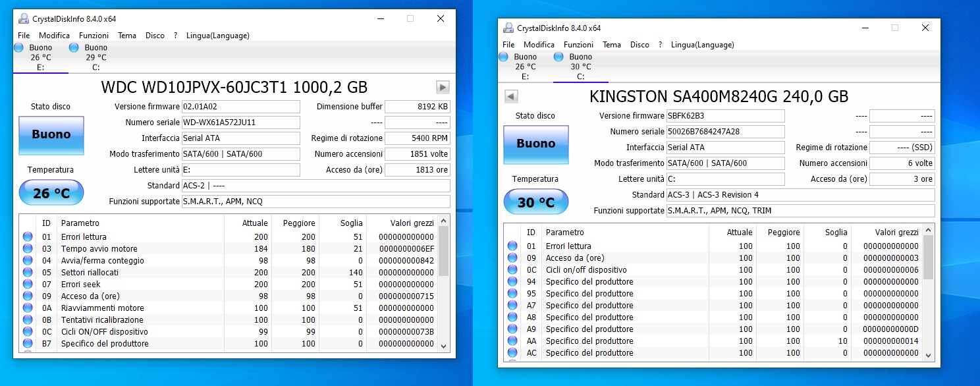Click Acceso da (ore) label in right window
This screenshot has height=386, width=980.
839,179
